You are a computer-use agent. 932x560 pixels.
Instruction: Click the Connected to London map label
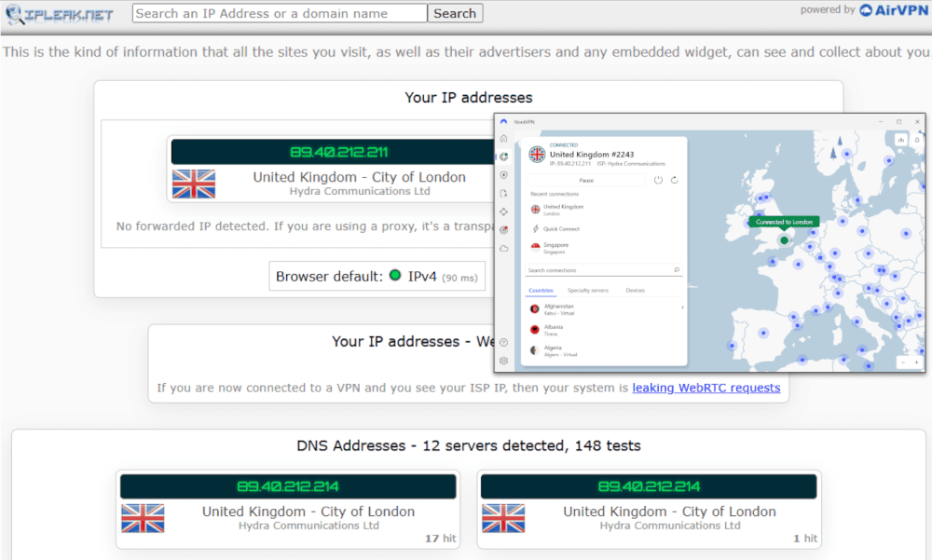(x=784, y=222)
